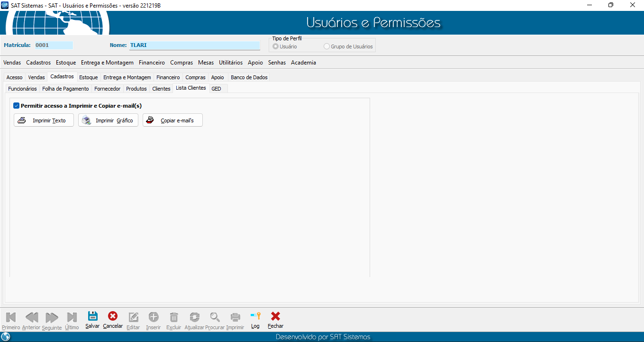This screenshot has width=644, height=342.
Task: Click the Salvar floppy disk icon
Action: point(92,316)
